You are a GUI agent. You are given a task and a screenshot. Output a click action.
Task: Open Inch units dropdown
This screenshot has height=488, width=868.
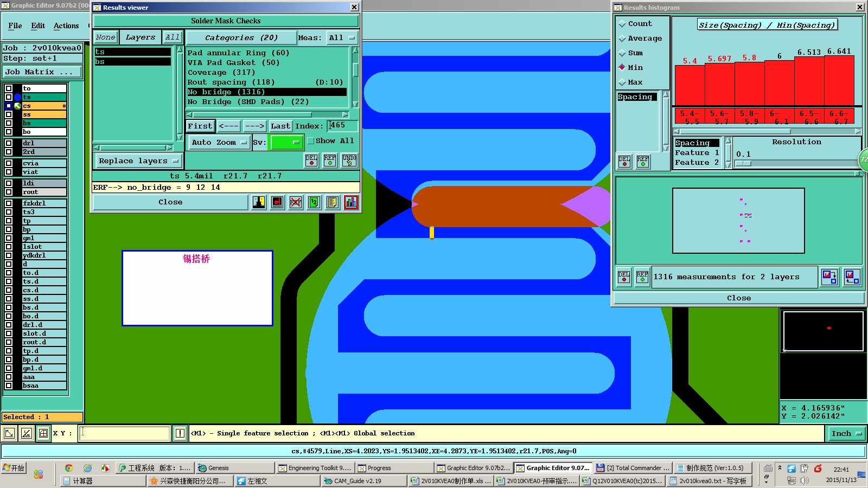coord(846,433)
